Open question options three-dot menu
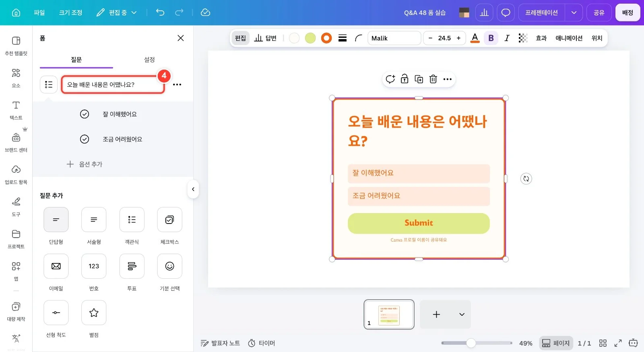 click(x=177, y=85)
